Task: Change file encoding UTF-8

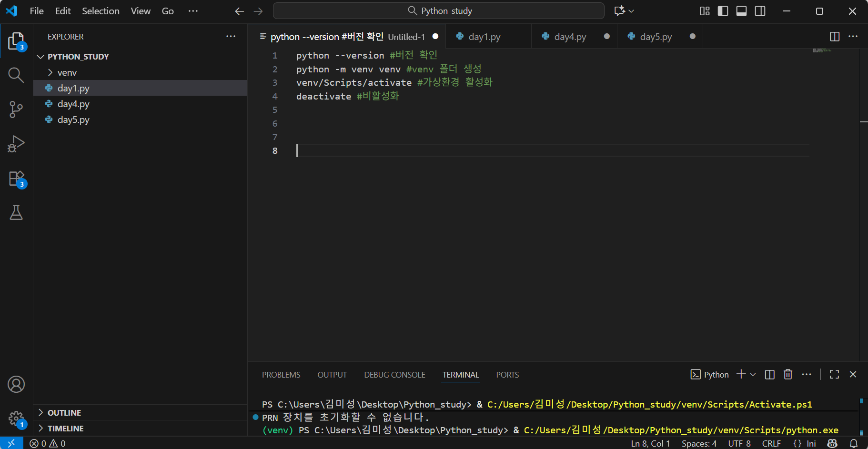Action: [739, 443]
